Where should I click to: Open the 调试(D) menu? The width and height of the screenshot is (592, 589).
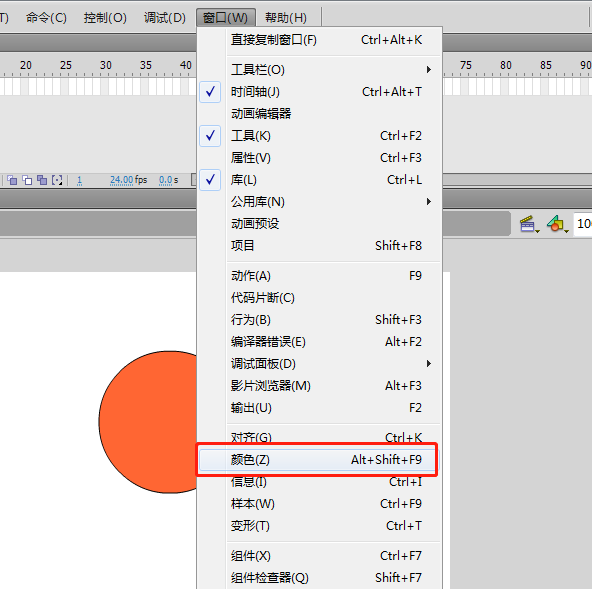point(165,18)
